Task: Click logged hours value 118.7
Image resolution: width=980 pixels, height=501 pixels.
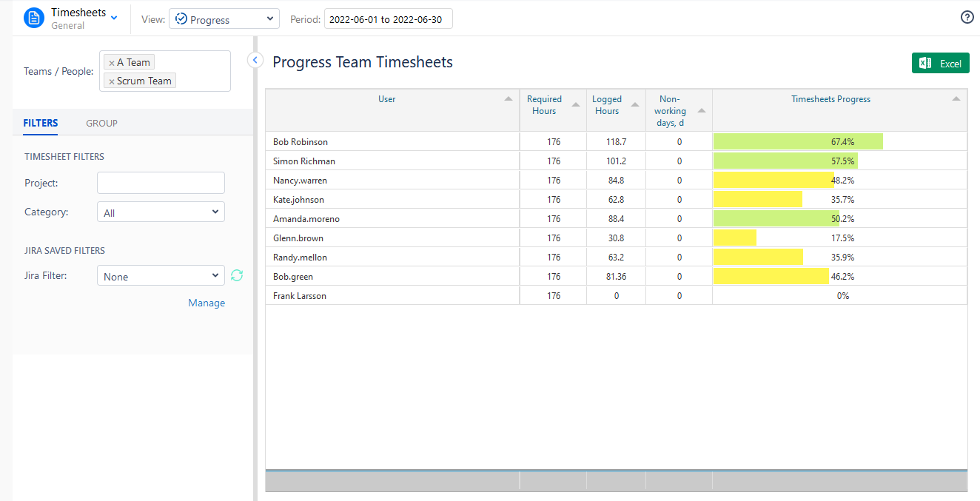Action: [616, 141]
